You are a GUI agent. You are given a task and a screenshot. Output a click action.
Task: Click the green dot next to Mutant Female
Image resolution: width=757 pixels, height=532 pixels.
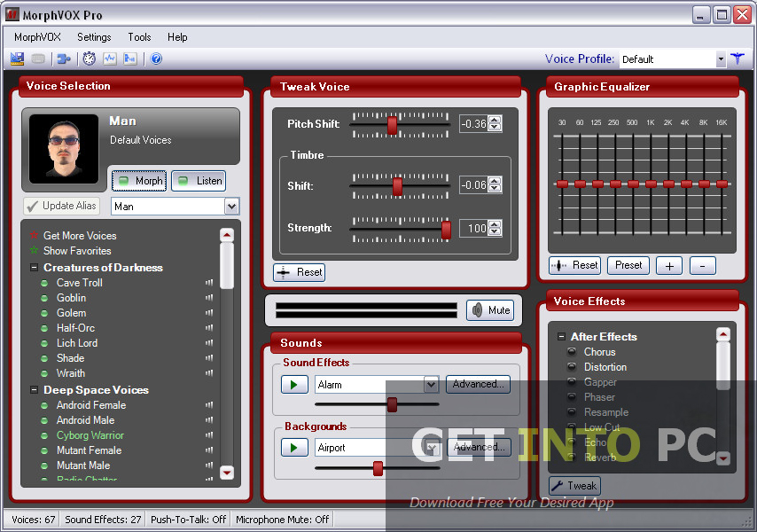44,450
